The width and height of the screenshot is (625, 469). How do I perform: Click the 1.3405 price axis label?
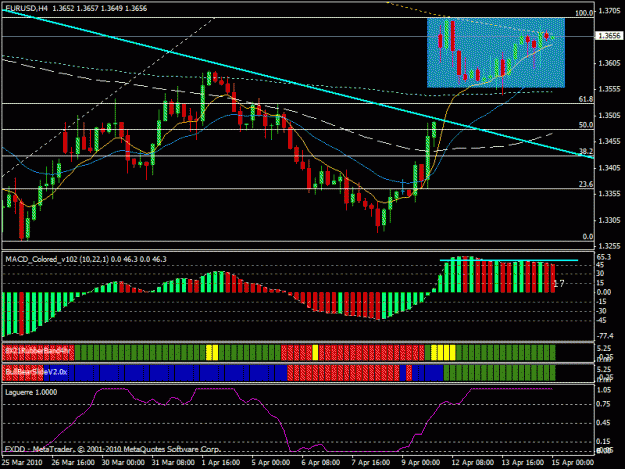610,167
